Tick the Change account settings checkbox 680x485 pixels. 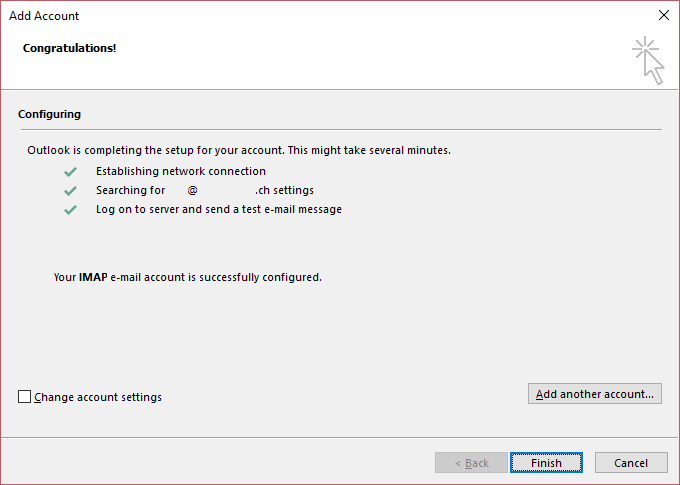pyautogui.click(x=24, y=397)
